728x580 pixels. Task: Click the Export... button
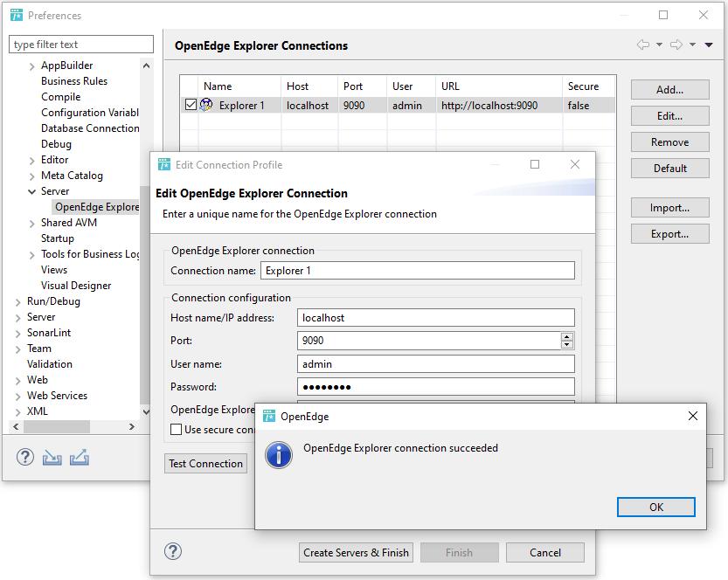pyautogui.click(x=670, y=234)
